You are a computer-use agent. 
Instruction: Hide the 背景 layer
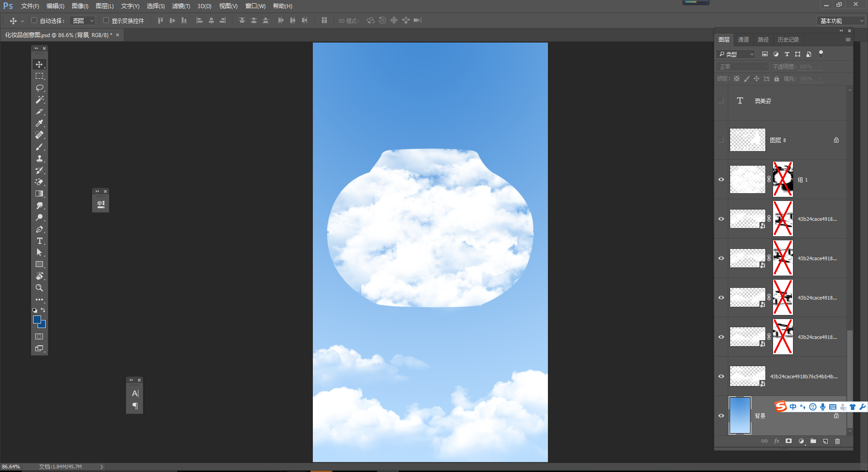(721, 416)
